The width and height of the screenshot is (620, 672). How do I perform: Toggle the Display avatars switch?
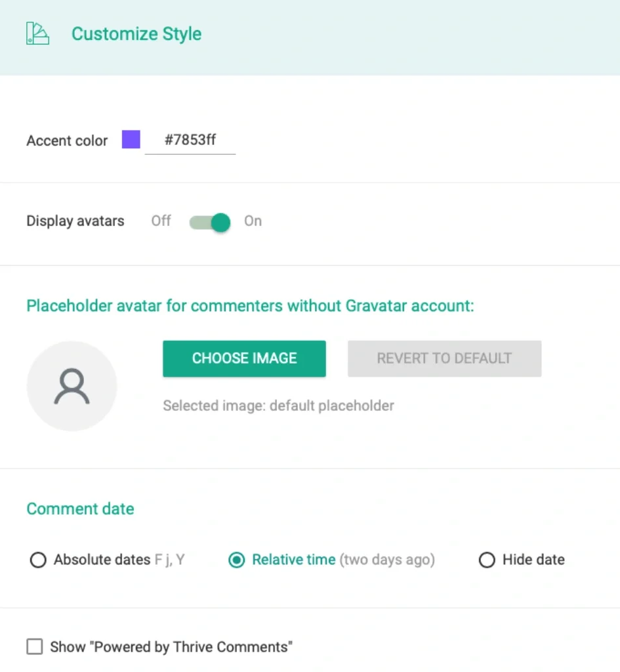click(x=210, y=222)
